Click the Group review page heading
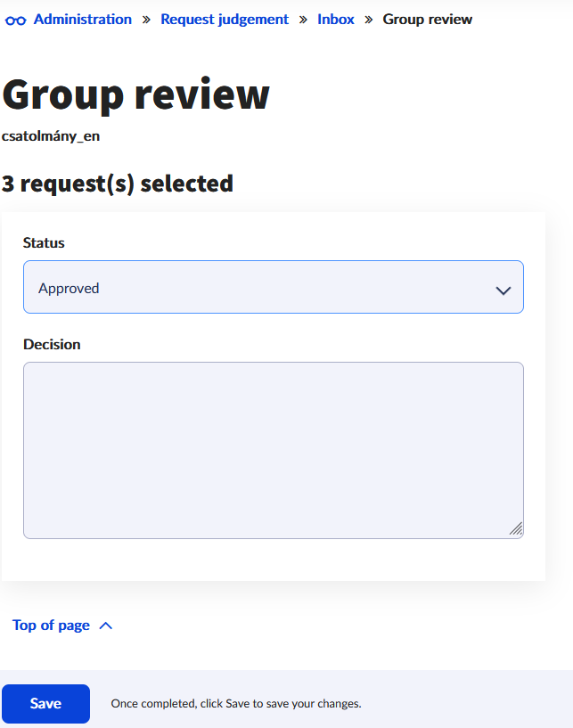 pyautogui.click(x=135, y=94)
